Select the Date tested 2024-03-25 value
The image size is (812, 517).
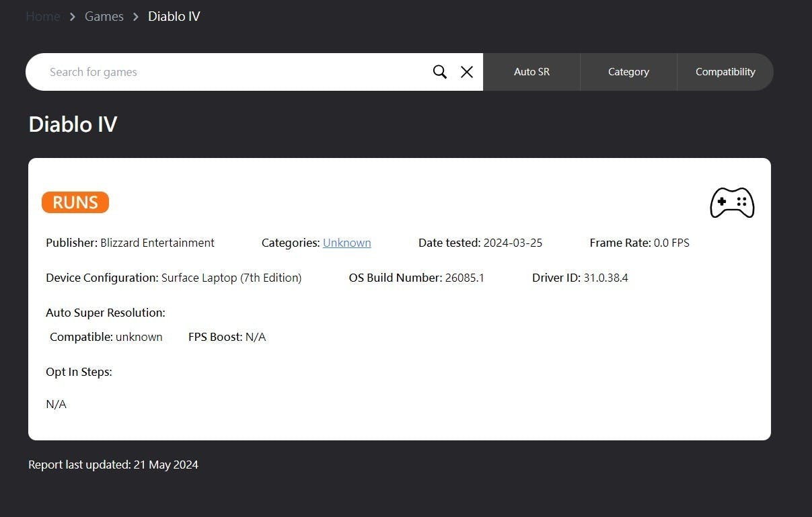(x=513, y=243)
